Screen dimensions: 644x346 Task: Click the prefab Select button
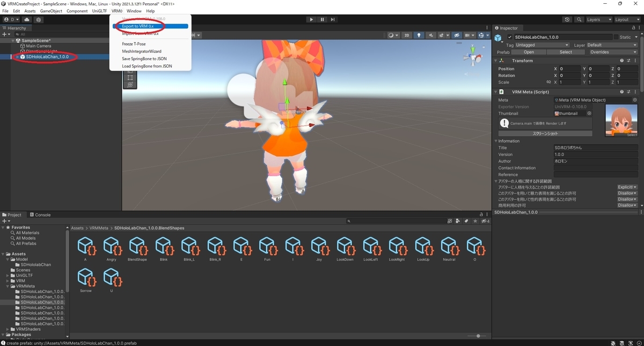point(566,52)
